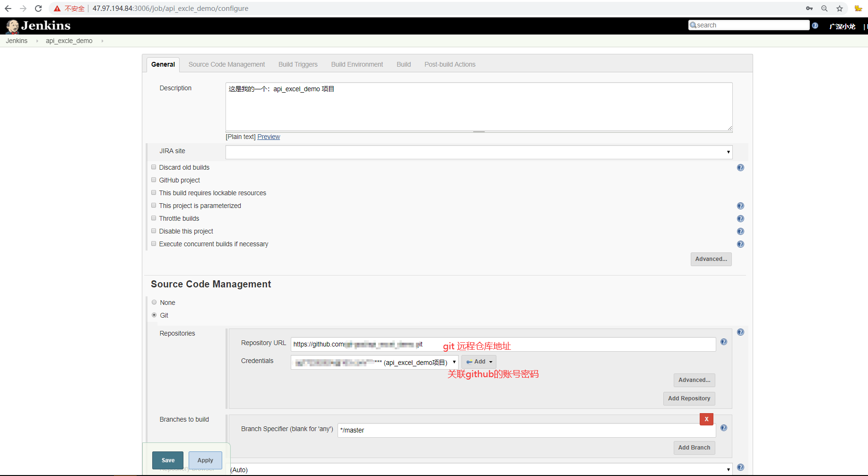Open help for Throttle builds
The height and width of the screenshot is (476, 868).
(740, 219)
